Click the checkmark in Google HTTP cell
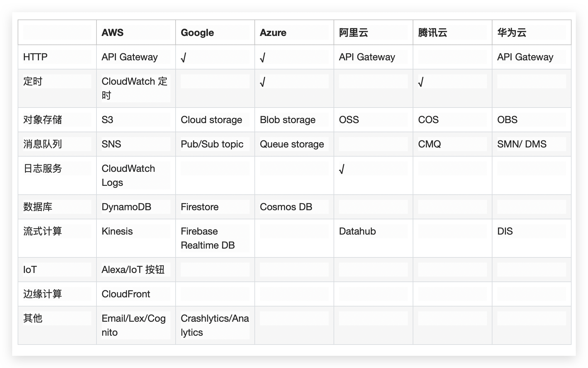Viewport: 588px width, 368px height. tap(183, 57)
